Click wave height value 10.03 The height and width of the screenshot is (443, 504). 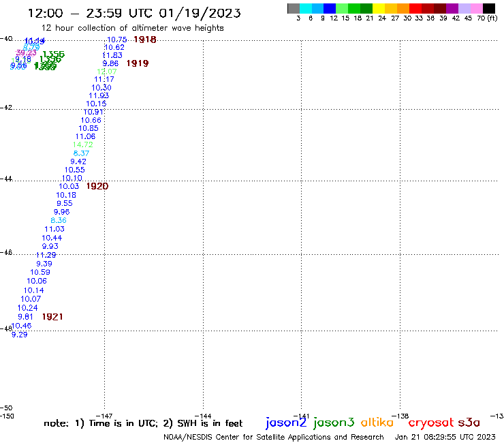pyautogui.click(x=69, y=186)
